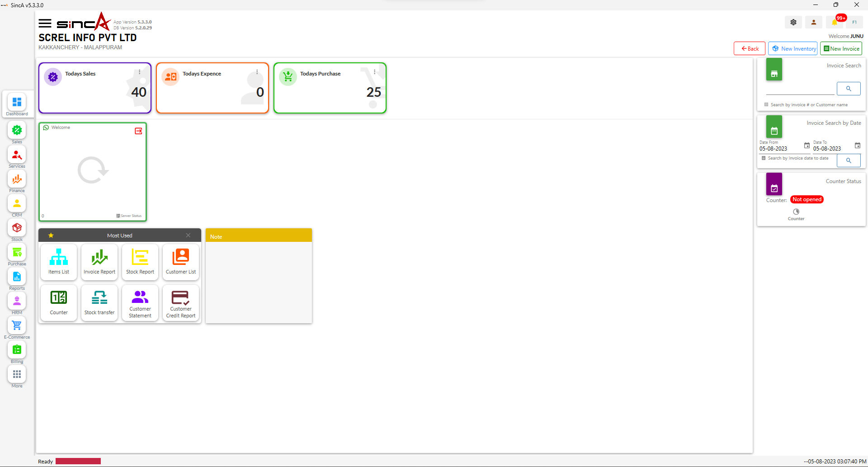Screen dimensions: 868x467
Task: Open the Sales module in sidebar
Action: pos(17,131)
